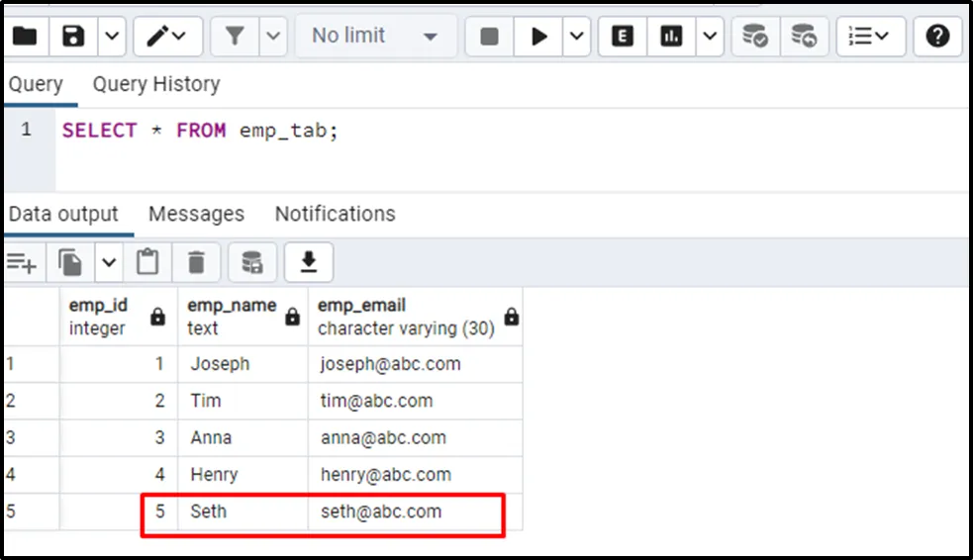Click the Delete row trash icon
The height and width of the screenshot is (560, 973).
tap(197, 262)
